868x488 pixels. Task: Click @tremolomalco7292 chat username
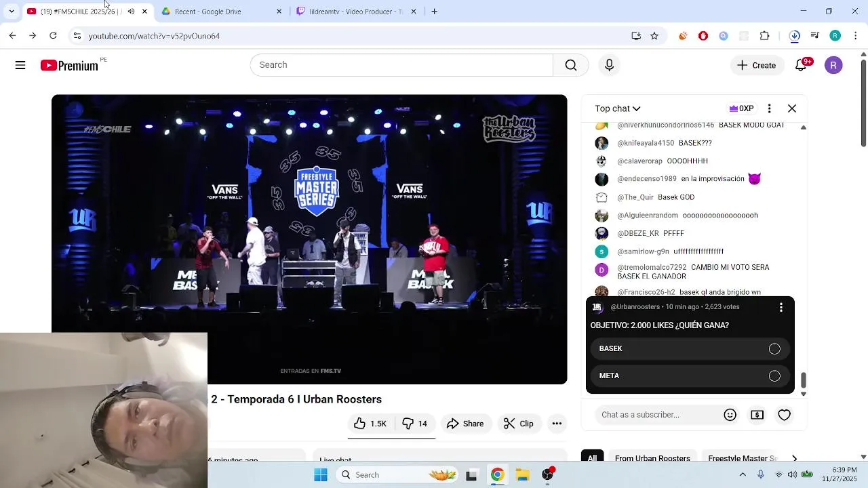pos(652,268)
